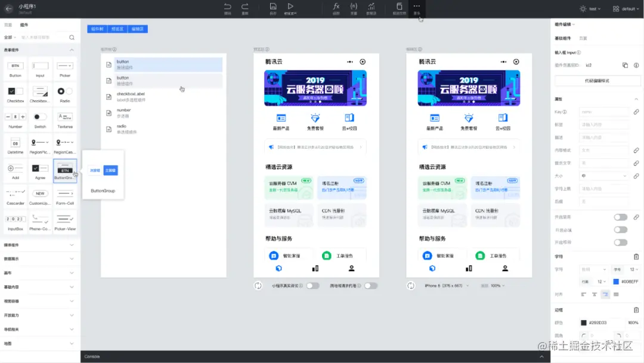Open the font size 12 dropdown
Viewport: 644px width, 363px height.
click(634, 270)
